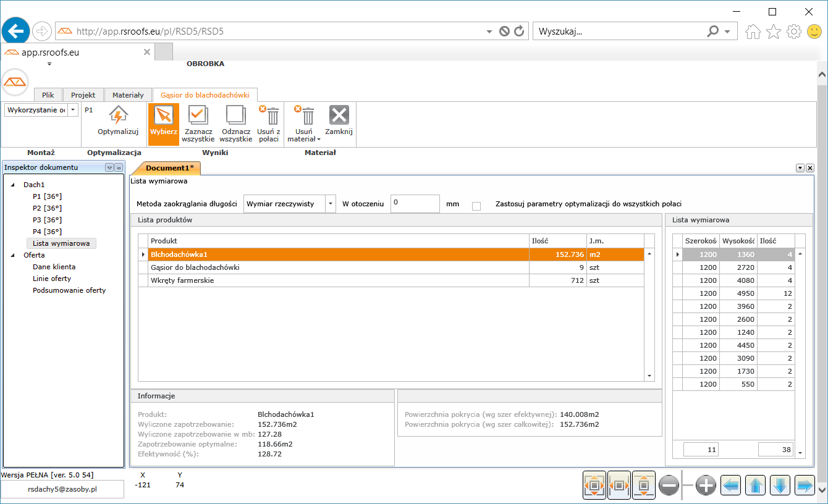Click the zoom out minus button
The width and height of the screenshot is (828, 504).
[x=669, y=485]
